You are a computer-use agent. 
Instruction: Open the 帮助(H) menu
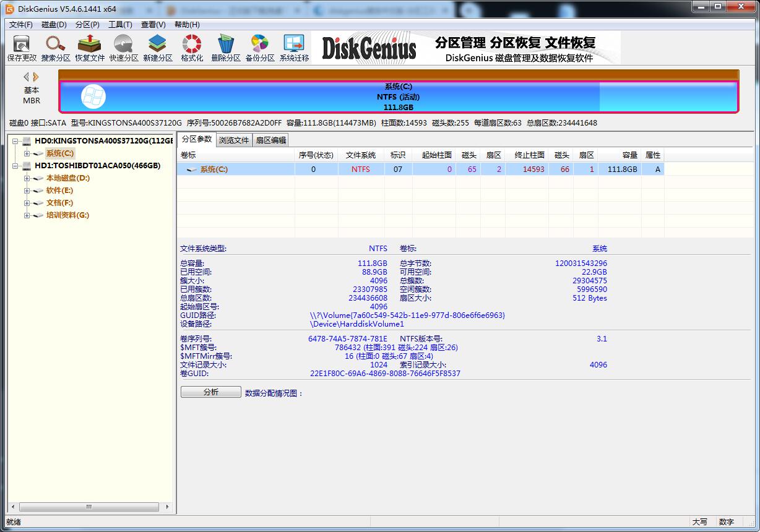(187, 25)
